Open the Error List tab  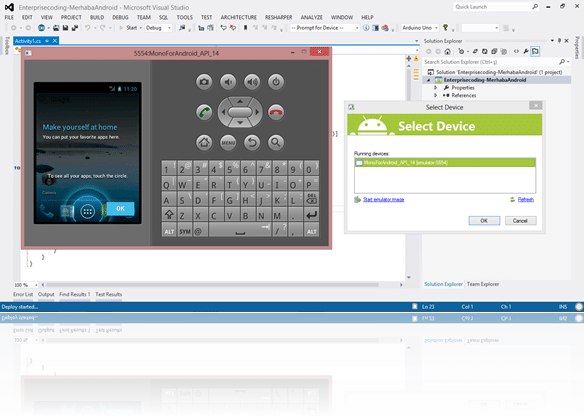click(23, 294)
